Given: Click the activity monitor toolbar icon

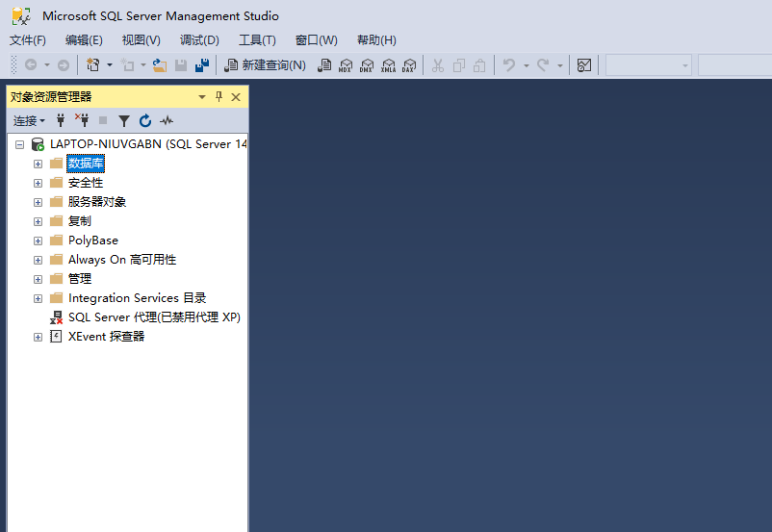Looking at the screenshot, I should (x=584, y=65).
